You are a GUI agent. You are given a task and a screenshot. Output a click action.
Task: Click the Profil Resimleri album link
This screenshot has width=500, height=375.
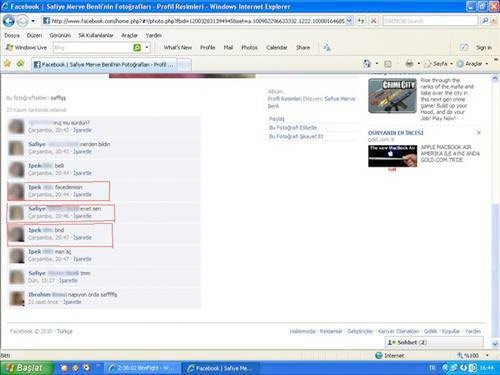coord(284,99)
